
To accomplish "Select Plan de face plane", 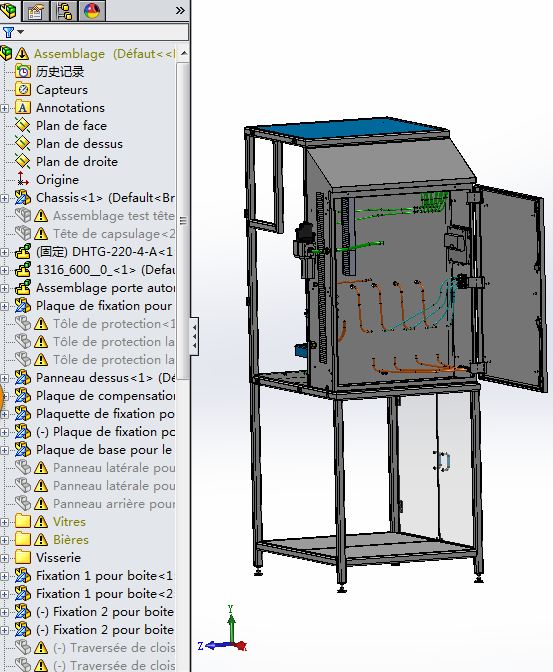I will coord(71,126).
